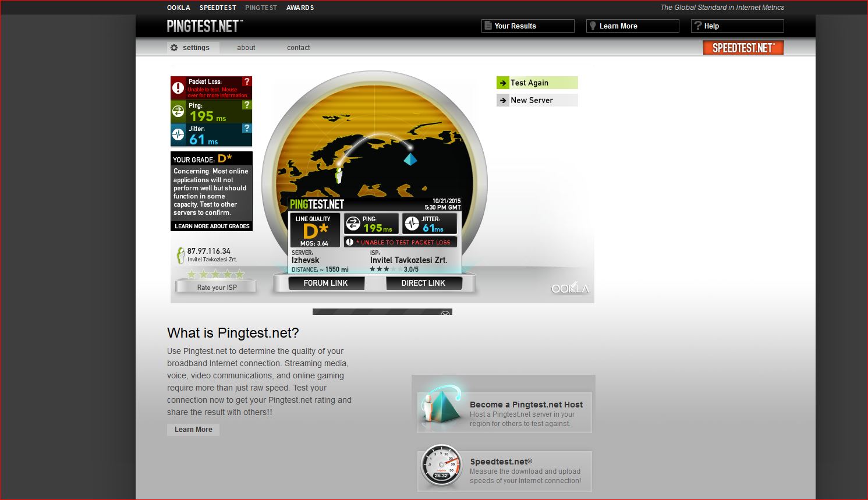Click the 61 ms jitter value in sidebar
This screenshot has width=868, height=500.
tap(204, 140)
